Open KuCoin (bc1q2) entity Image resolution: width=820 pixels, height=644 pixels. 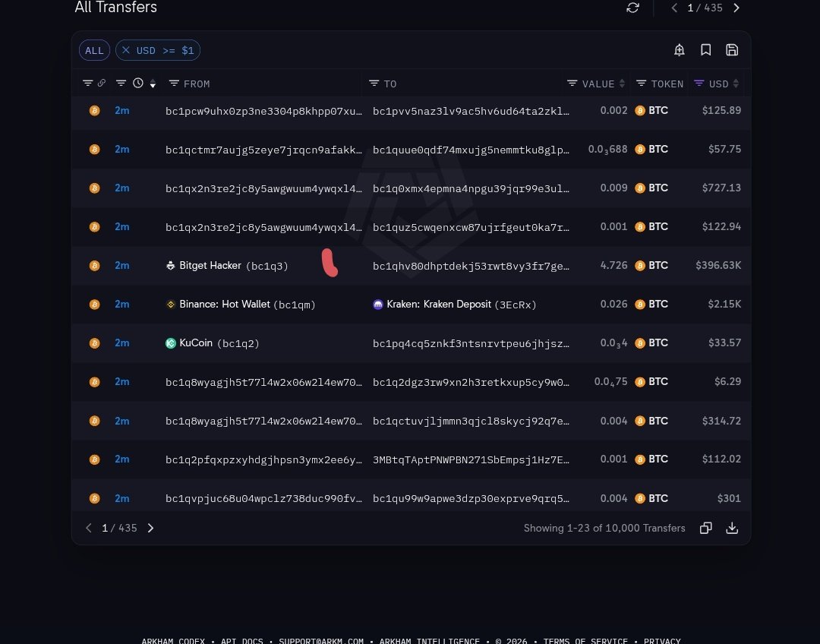coord(212,343)
